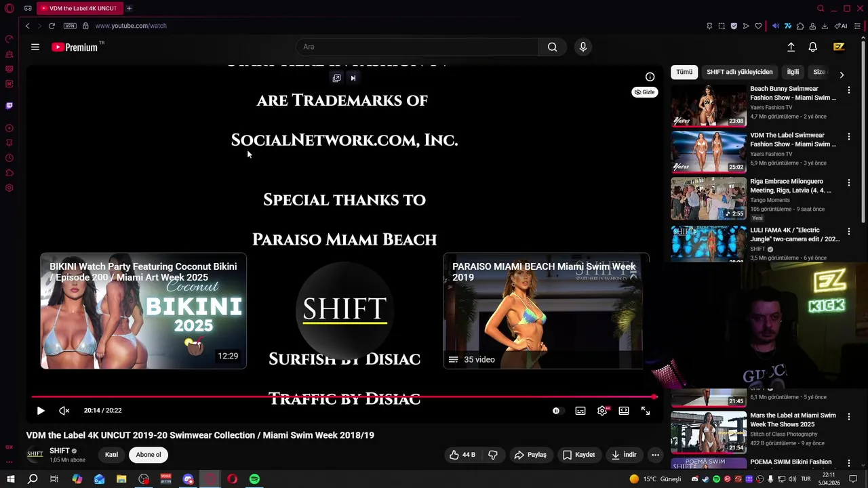The height and width of the screenshot is (488, 868).
Task: Open the YouTube upload/create icon
Action: pyautogui.click(x=791, y=47)
